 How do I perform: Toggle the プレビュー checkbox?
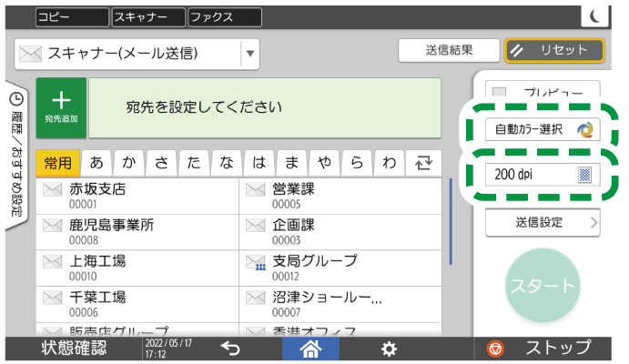click(x=499, y=92)
